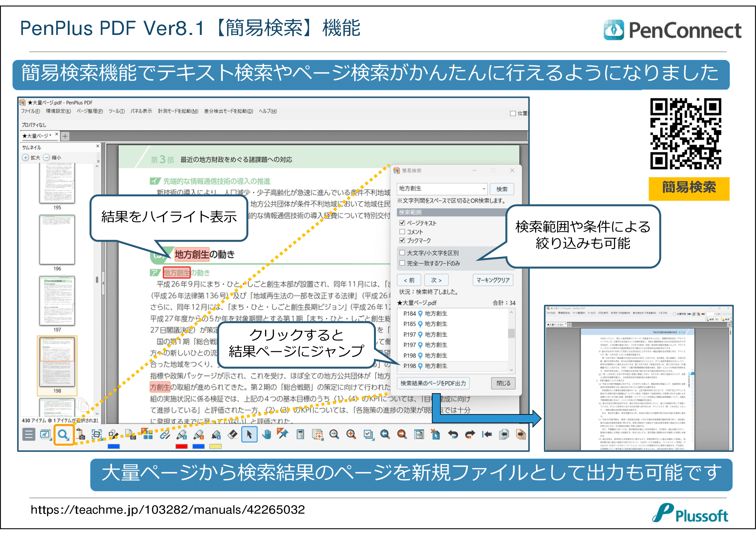
Task: Select the red color swatch
Action: click(181, 446)
